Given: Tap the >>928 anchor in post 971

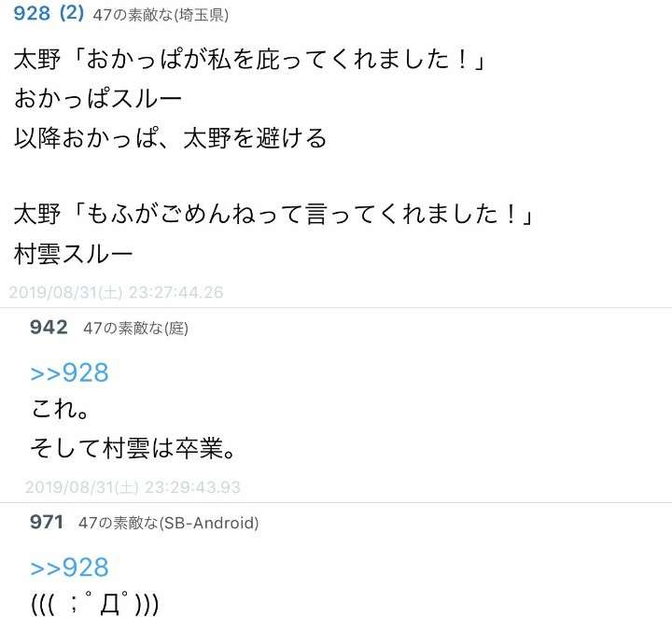Looking at the screenshot, I should coord(69,568).
